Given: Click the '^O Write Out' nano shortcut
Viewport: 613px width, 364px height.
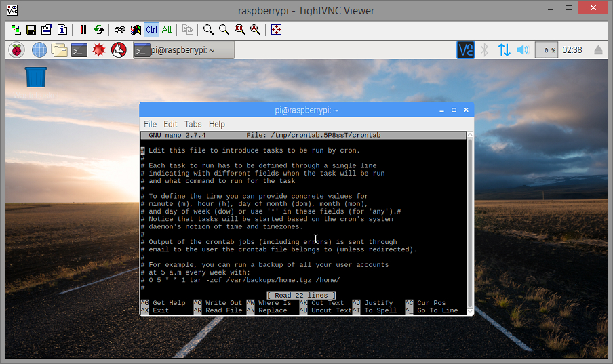Looking at the screenshot, I should [x=218, y=303].
